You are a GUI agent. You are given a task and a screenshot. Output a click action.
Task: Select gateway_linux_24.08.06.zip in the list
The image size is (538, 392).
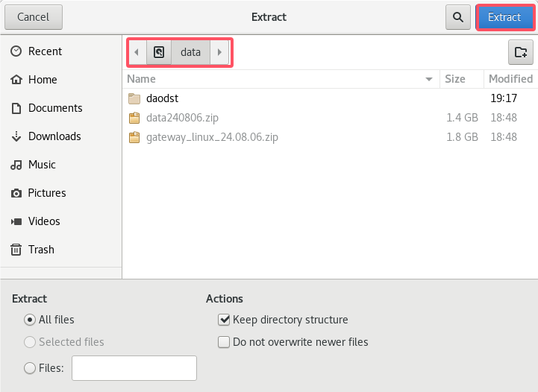[212, 137]
